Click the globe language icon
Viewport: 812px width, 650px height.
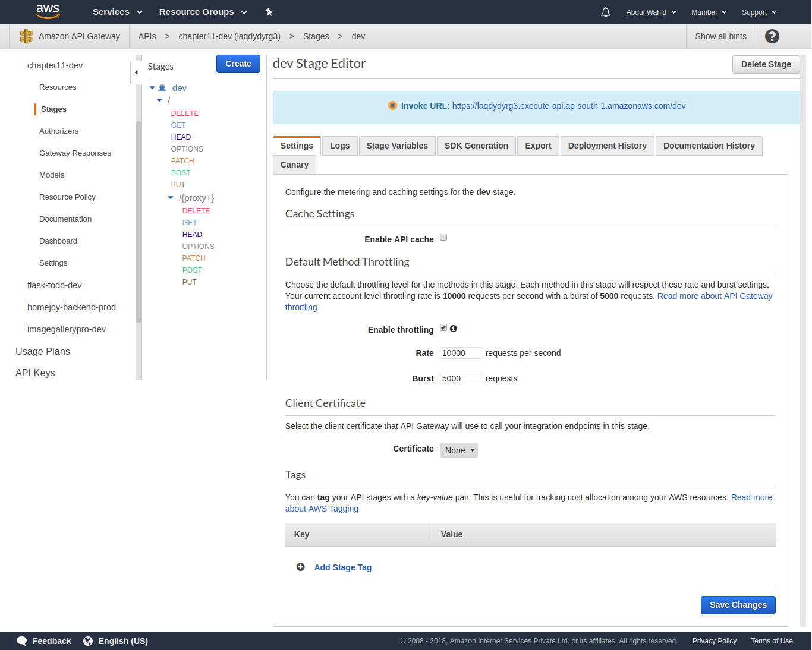coord(88,641)
